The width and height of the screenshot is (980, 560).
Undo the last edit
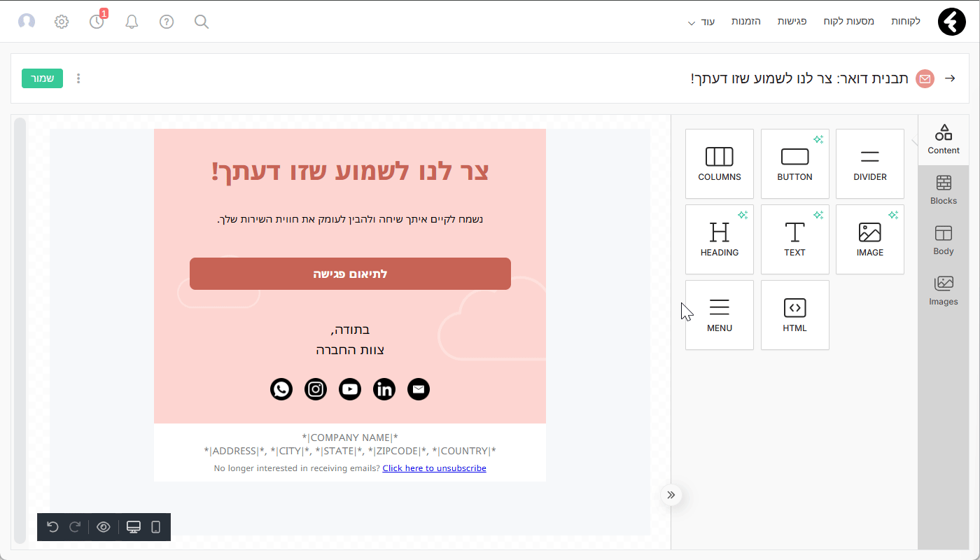click(52, 527)
